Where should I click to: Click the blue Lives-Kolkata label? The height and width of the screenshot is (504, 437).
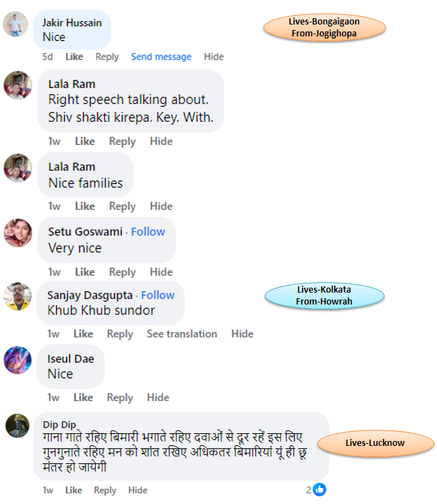tap(324, 295)
